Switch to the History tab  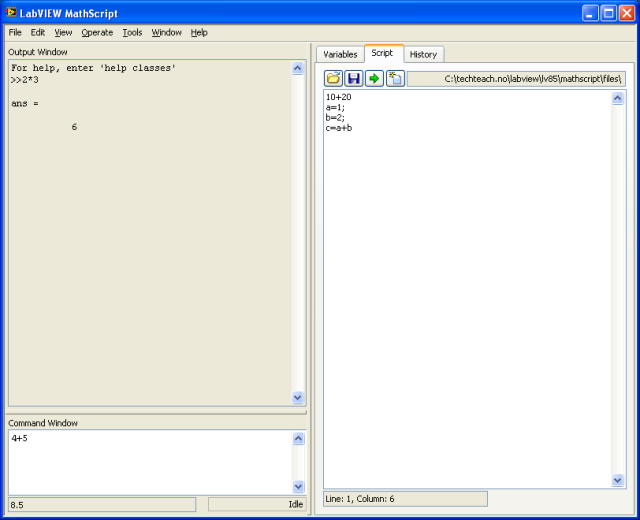[x=423, y=54]
